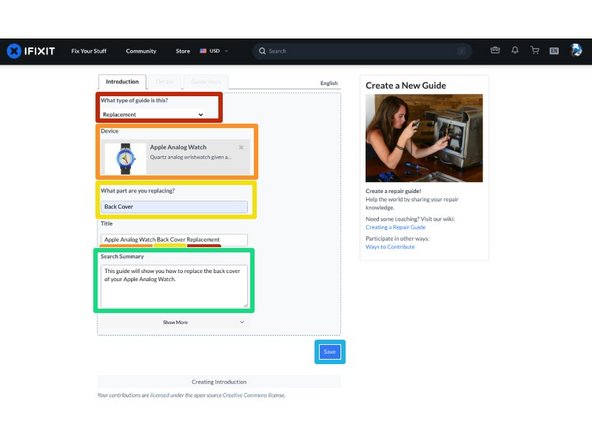Click the Title input field
The height and width of the screenshot is (444, 592).
coord(174,239)
